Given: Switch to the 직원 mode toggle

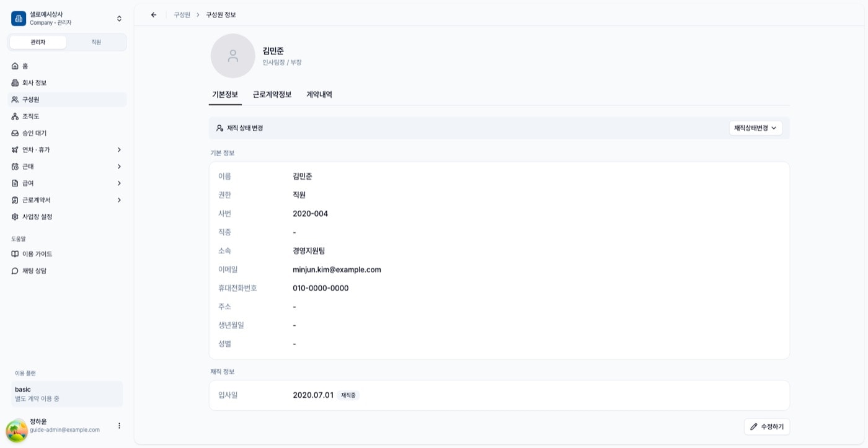Looking at the screenshot, I should (96, 42).
